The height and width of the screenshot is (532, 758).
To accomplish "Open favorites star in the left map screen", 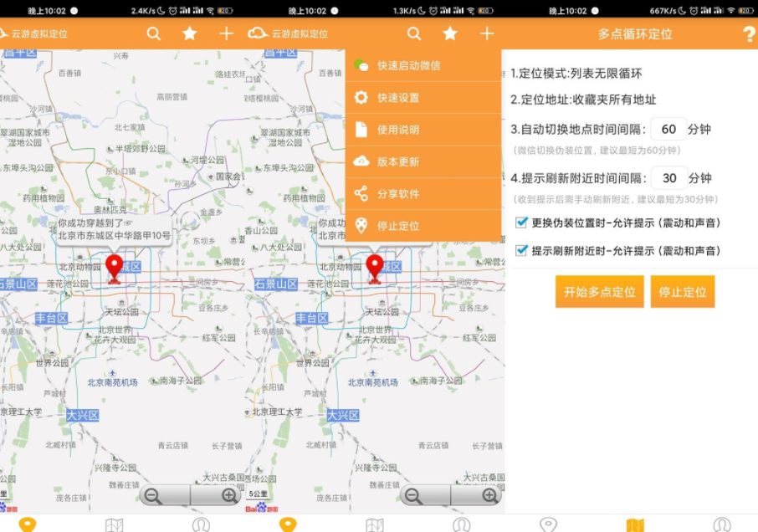I will coord(189,33).
